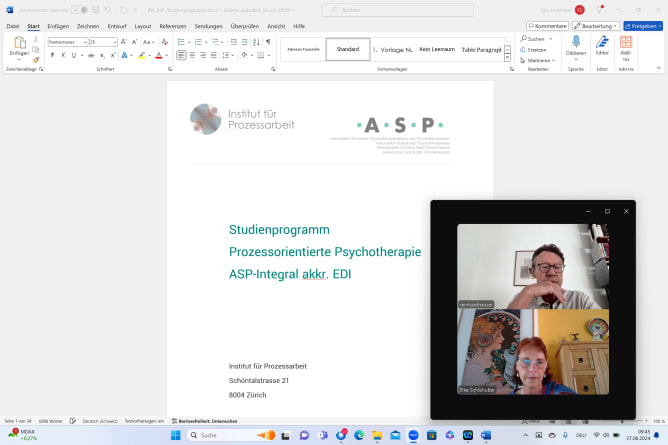Switch to the Referenzen tab
The image size is (668, 445).
point(173,26)
